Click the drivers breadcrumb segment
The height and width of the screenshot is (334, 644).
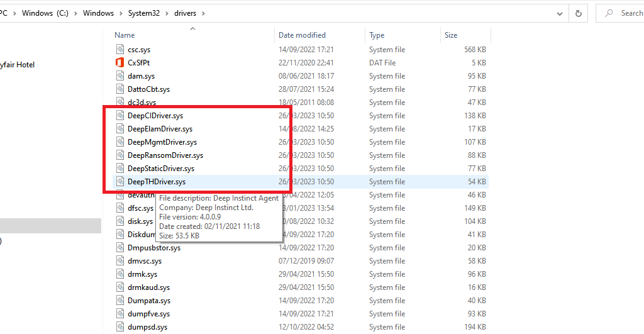point(186,13)
